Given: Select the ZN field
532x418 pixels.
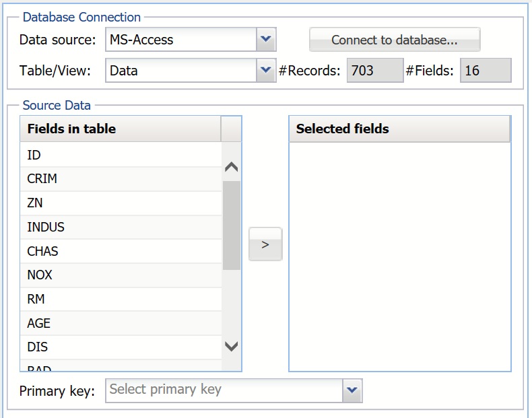Looking at the screenshot, I should click(121, 203).
